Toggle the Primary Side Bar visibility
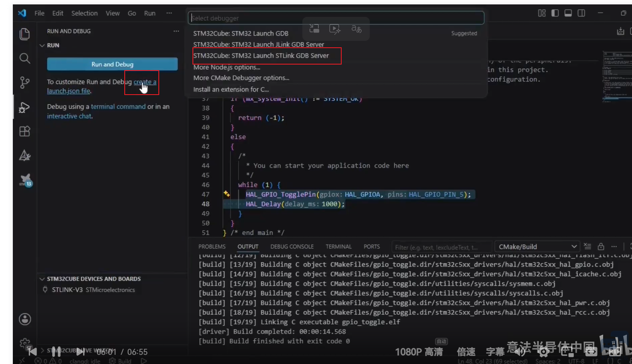The image size is (632, 364). tap(555, 13)
